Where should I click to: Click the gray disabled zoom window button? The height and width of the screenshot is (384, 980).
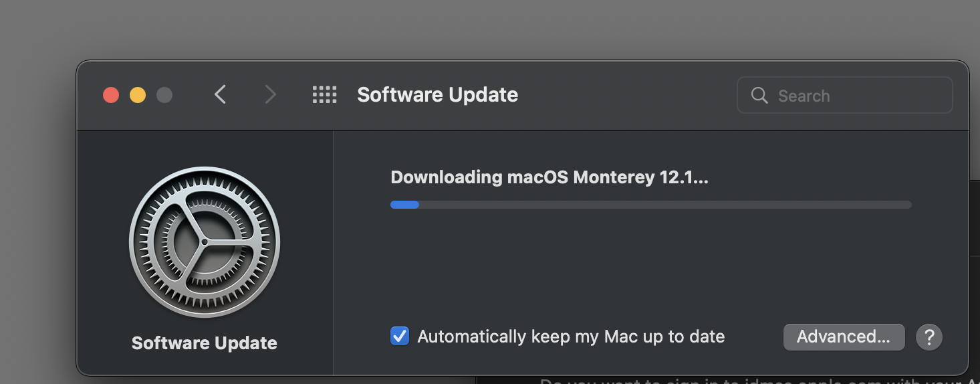tap(164, 95)
